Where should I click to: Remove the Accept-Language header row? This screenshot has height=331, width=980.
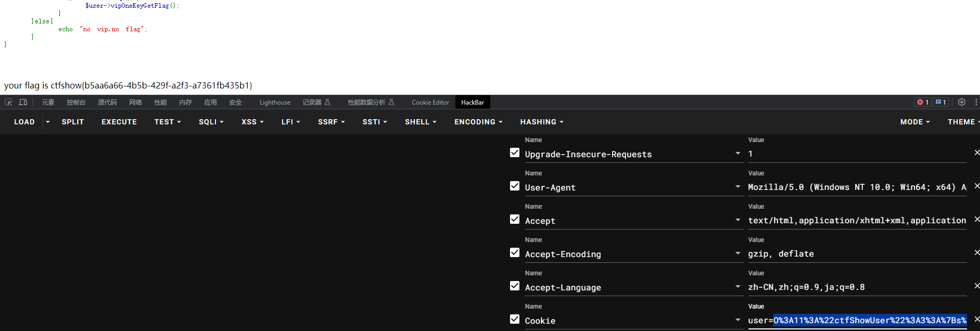977,286
